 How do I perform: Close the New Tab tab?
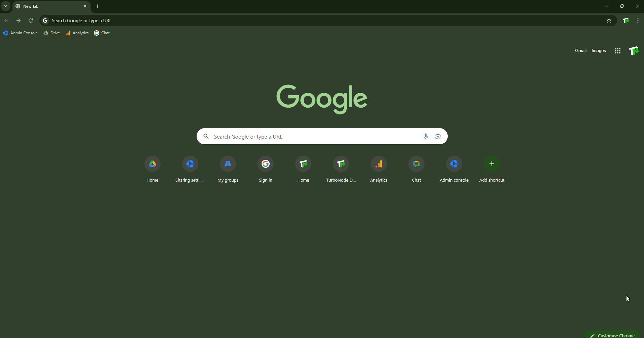pyautogui.click(x=85, y=6)
